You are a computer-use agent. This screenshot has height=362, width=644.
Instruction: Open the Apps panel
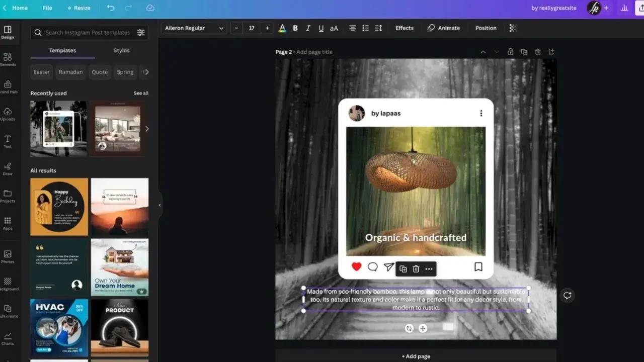pos(8,223)
